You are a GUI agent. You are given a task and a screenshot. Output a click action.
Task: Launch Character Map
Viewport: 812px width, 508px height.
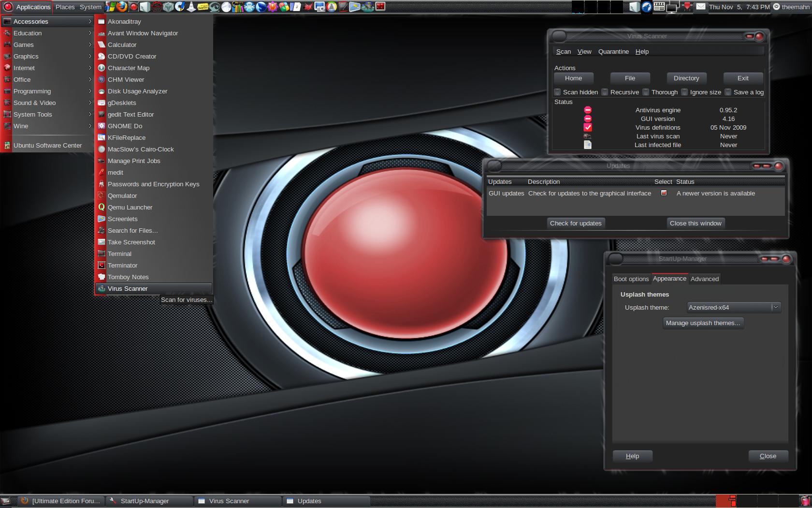(x=154, y=68)
